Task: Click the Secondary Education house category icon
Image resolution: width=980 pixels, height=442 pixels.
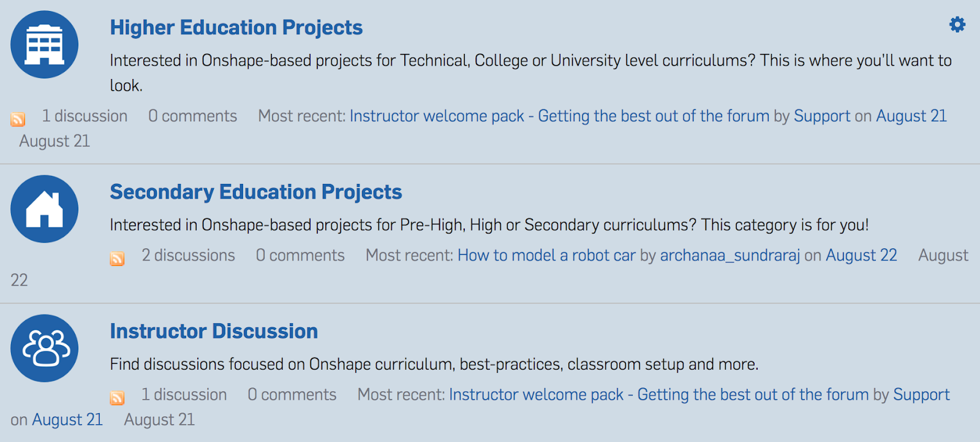Action: coord(44,209)
